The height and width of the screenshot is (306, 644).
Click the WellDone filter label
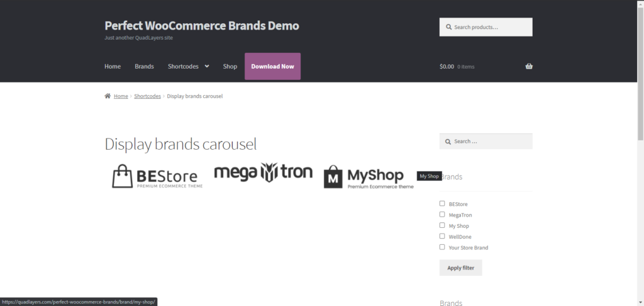click(x=460, y=237)
